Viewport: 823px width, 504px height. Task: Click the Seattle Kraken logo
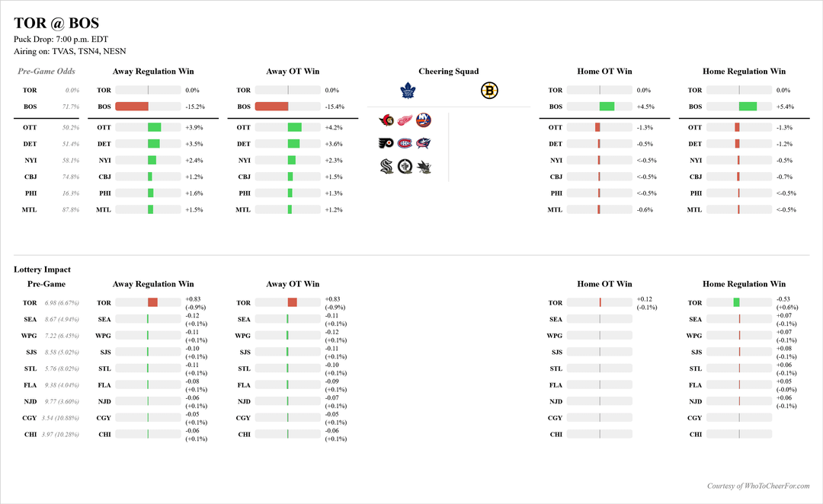click(386, 166)
